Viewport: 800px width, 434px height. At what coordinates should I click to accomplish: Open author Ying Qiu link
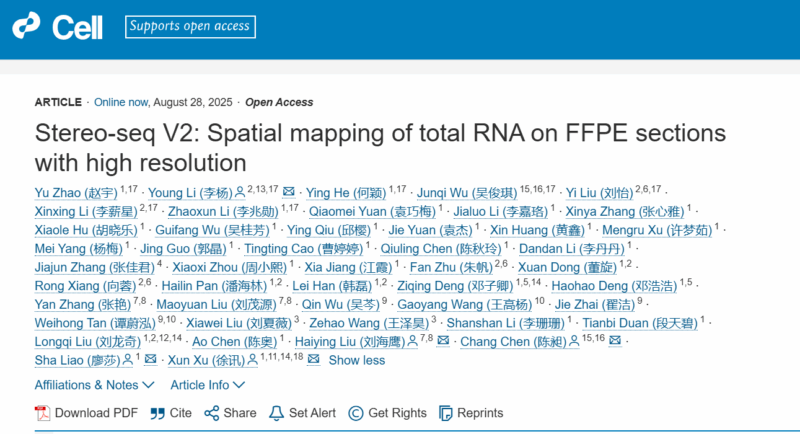329,231
